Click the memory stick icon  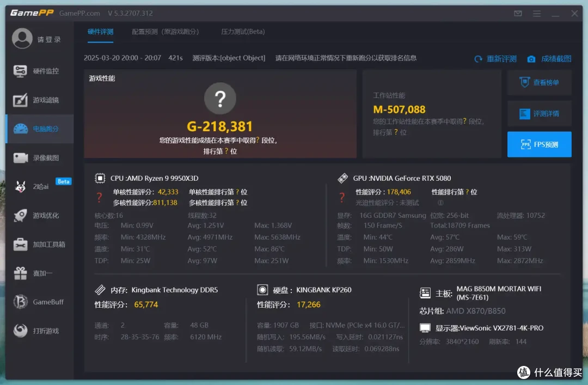click(100, 289)
